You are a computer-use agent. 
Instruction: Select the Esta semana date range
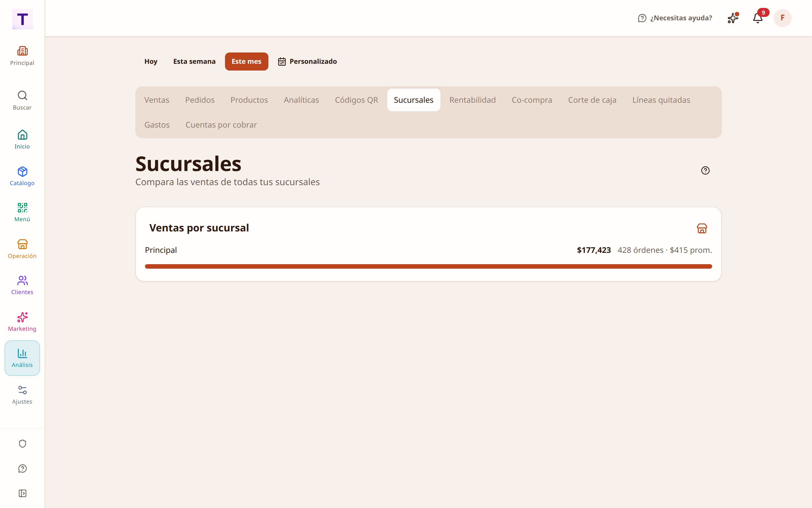tap(194, 62)
